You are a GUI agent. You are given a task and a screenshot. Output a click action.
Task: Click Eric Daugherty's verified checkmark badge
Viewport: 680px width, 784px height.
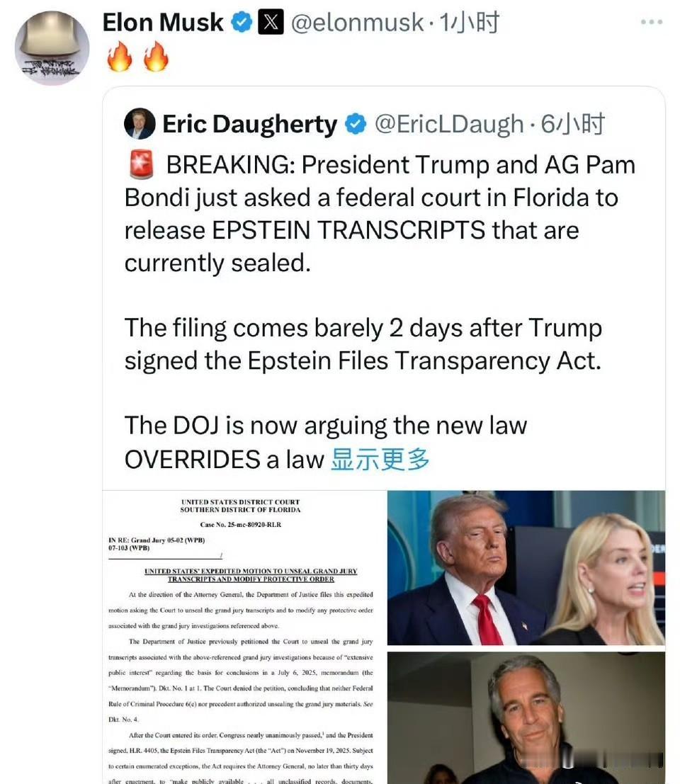click(356, 124)
